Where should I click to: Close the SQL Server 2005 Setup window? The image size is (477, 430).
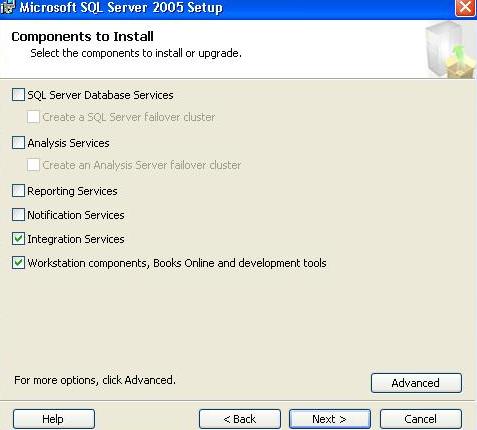click(x=465, y=7)
